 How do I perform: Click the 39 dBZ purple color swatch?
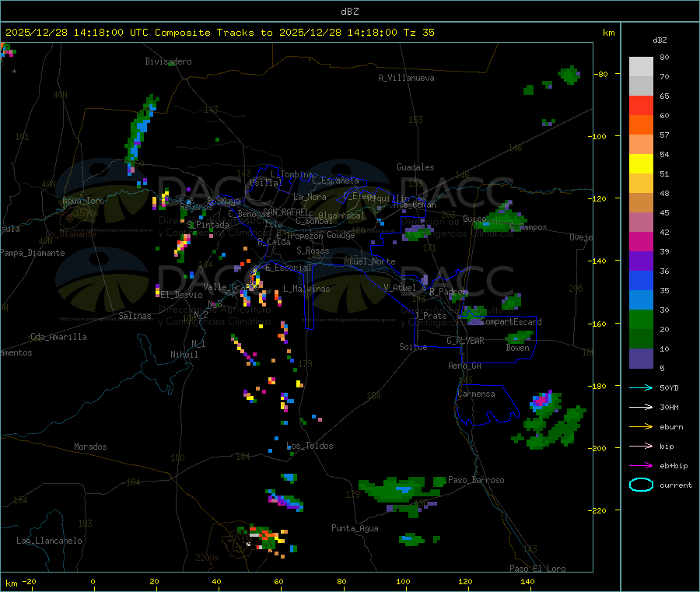[x=641, y=261]
